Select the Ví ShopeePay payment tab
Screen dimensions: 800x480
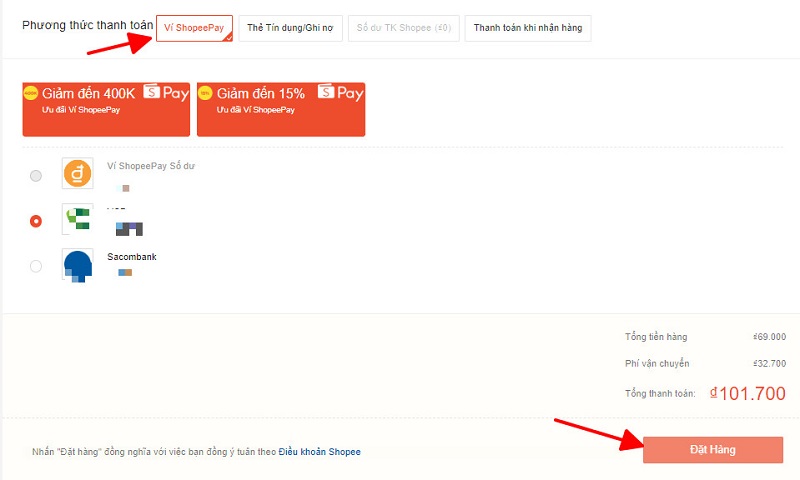(195, 28)
